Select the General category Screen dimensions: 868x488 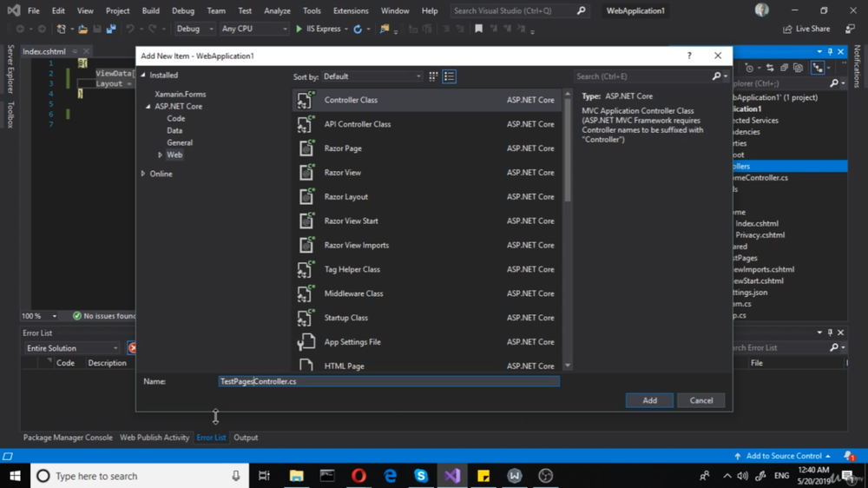coord(180,143)
